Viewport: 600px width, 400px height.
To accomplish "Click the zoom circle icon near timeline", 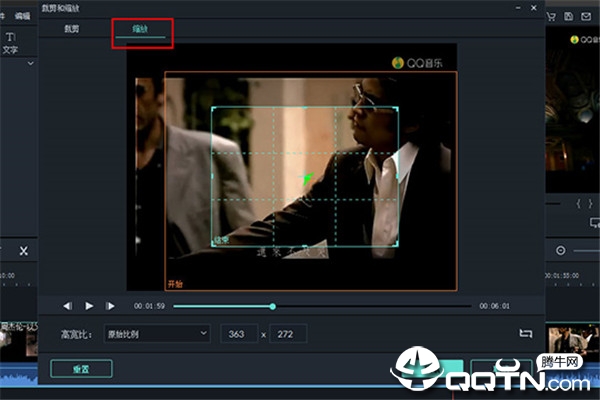I will tap(561, 251).
